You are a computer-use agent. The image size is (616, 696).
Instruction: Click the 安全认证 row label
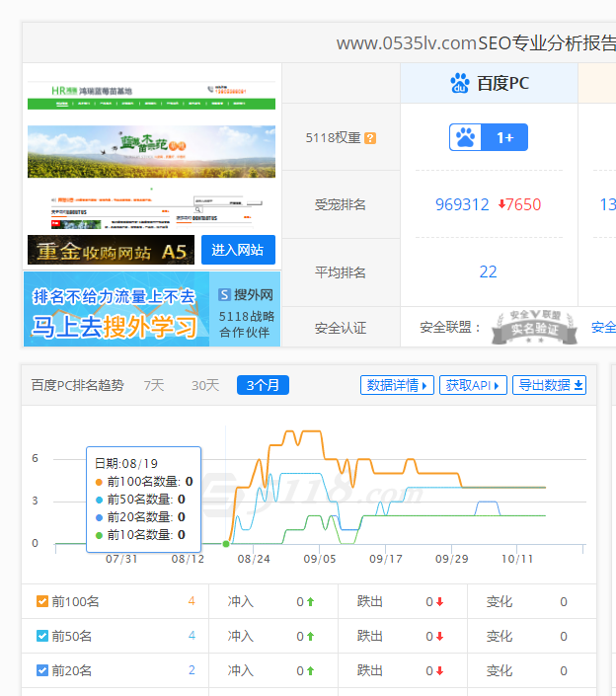pos(341,328)
